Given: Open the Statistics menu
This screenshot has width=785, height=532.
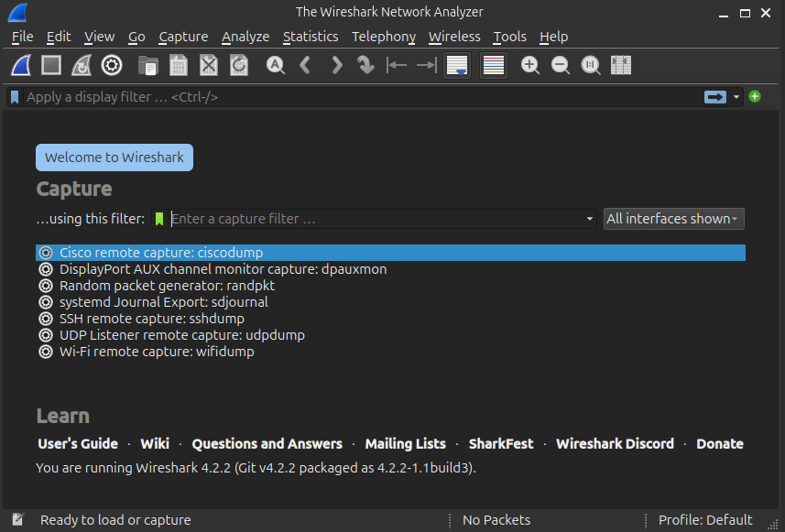Looking at the screenshot, I should point(311,37).
